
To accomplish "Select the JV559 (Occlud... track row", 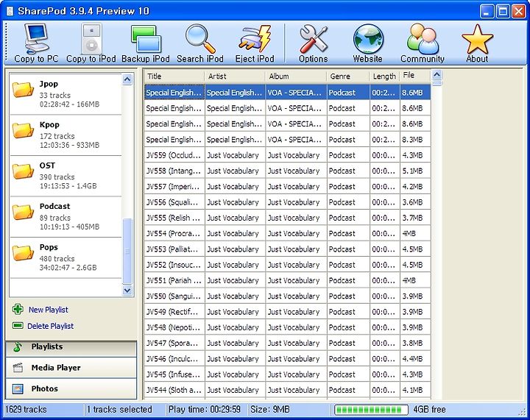I will [288, 155].
